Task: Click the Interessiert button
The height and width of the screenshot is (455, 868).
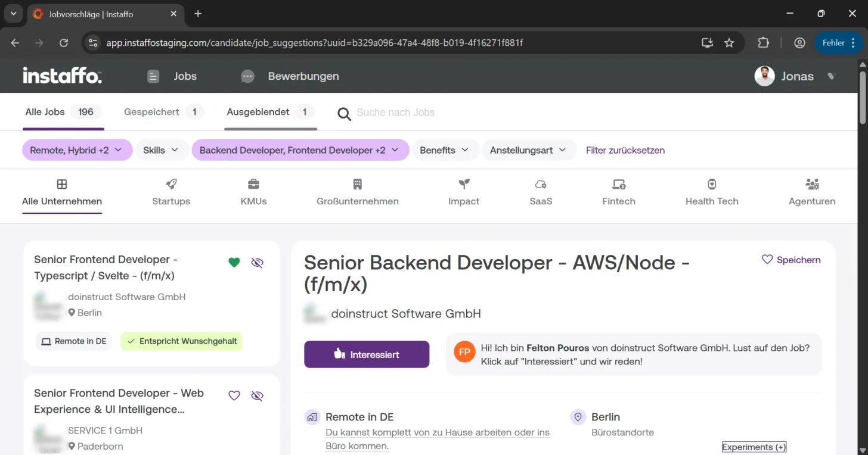Action: [367, 354]
